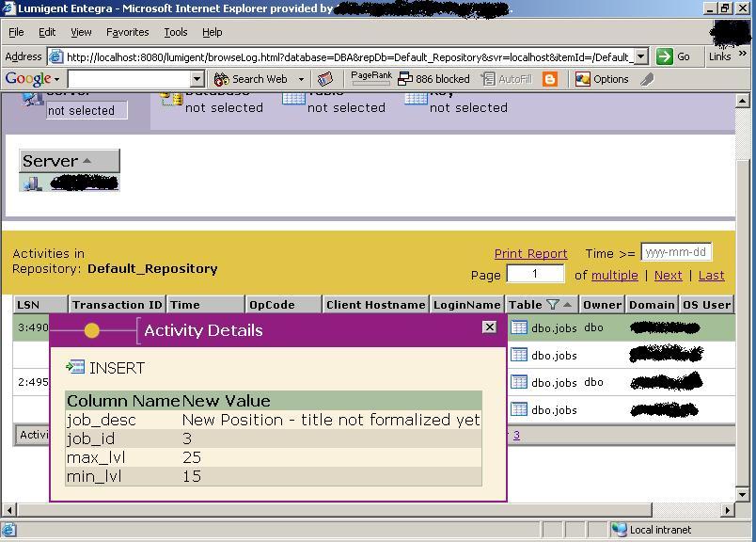Open the Tools menu
The height and width of the screenshot is (542, 756).
[174, 31]
